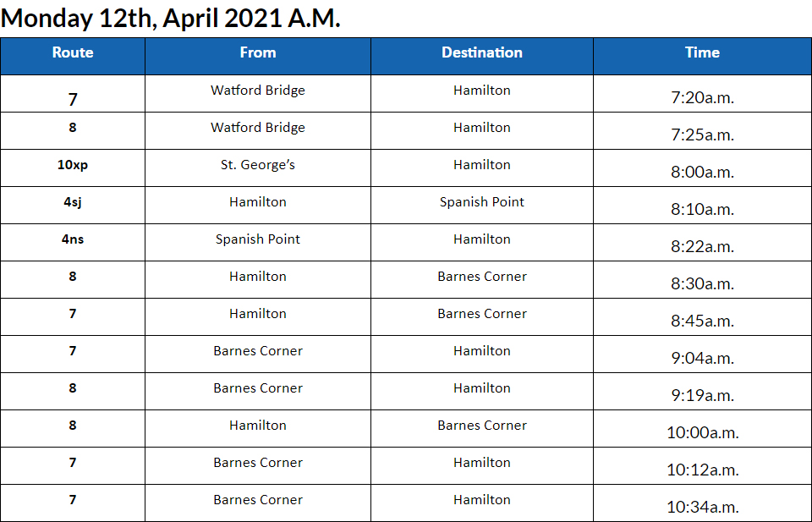Click the From column header

(x=258, y=52)
